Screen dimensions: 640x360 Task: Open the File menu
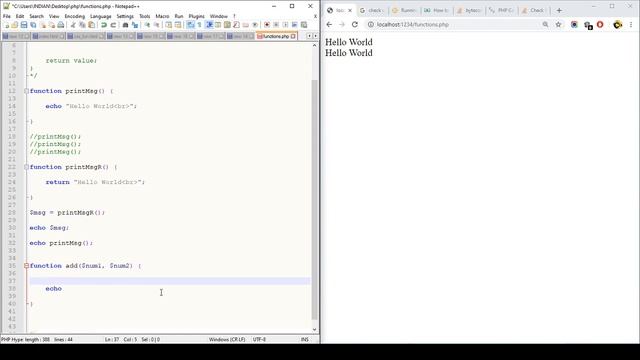[x=7, y=16]
